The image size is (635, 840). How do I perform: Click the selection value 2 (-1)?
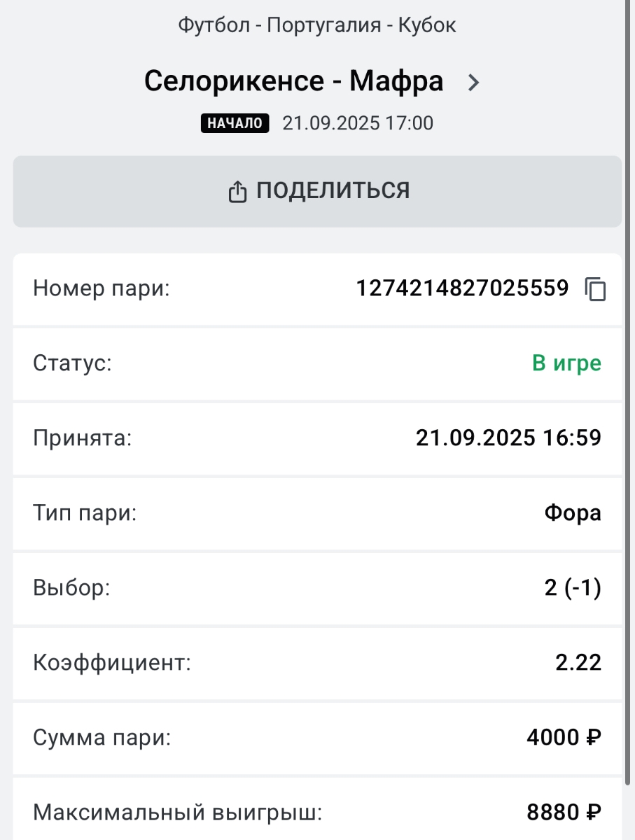coord(573,588)
